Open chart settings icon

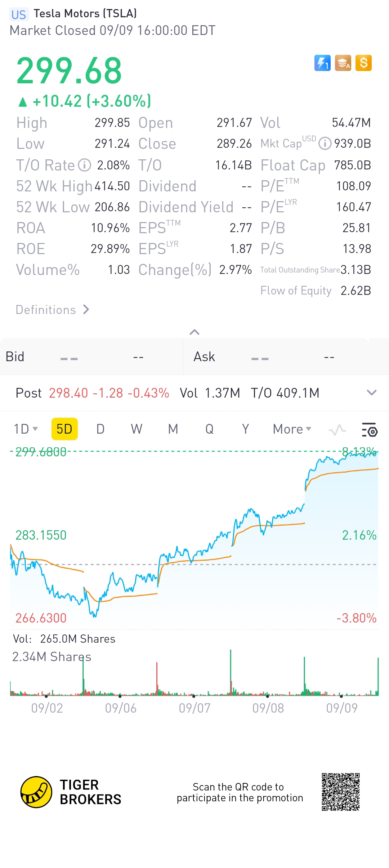[x=370, y=429]
